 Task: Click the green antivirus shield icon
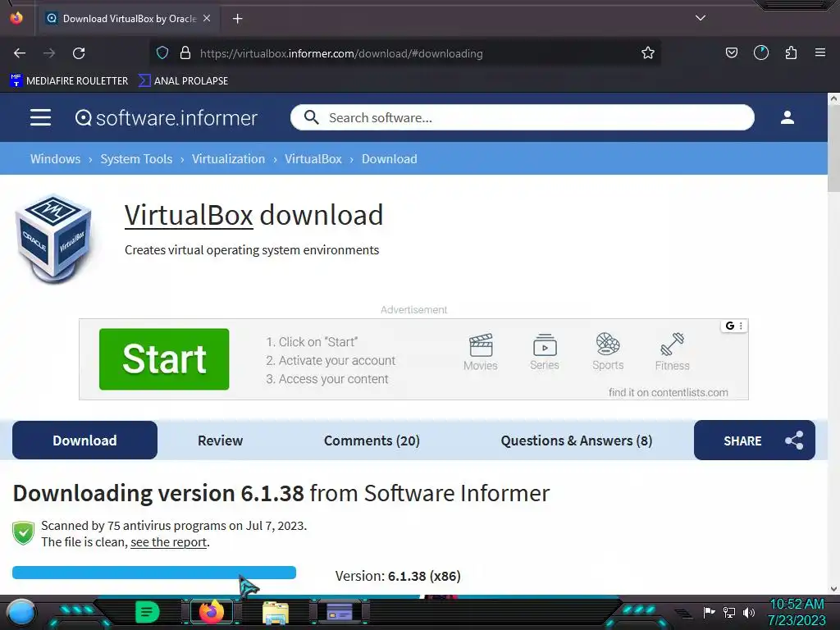coord(23,533)
